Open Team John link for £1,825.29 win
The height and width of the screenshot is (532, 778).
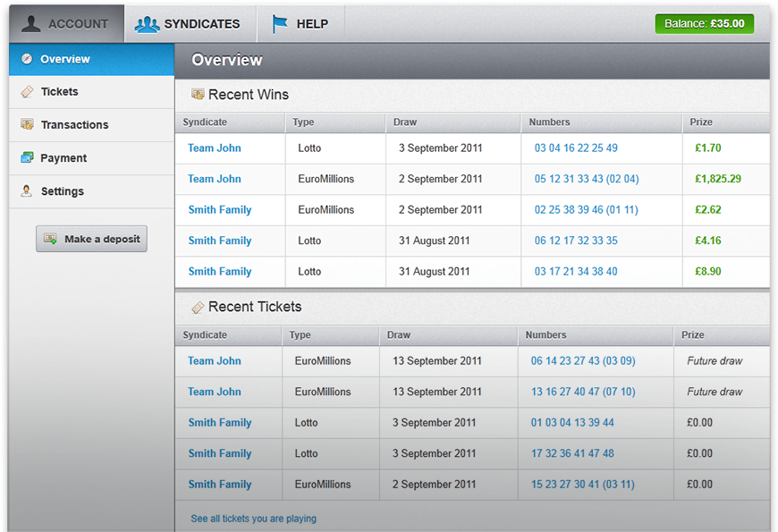pyautogui.click(x=215, y=179)
